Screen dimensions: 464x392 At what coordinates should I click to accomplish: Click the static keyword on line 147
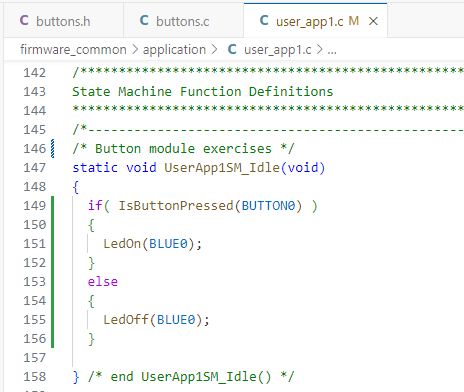(x=95, y=168)
